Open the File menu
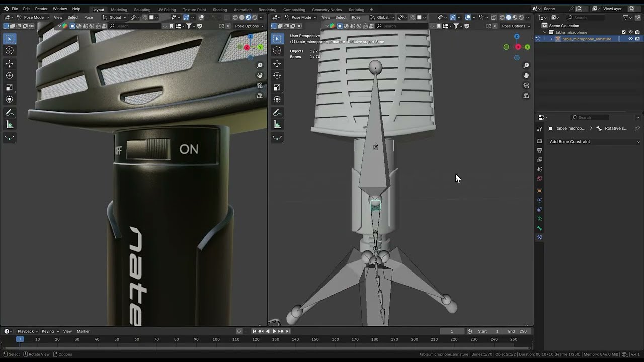Screen dimensions: 644x362 (15, 9)
